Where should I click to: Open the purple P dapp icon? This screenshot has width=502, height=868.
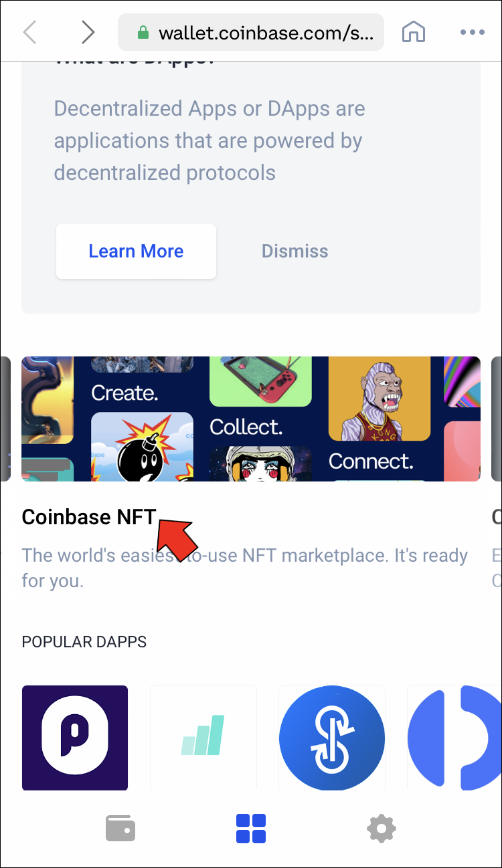(75, 738)
